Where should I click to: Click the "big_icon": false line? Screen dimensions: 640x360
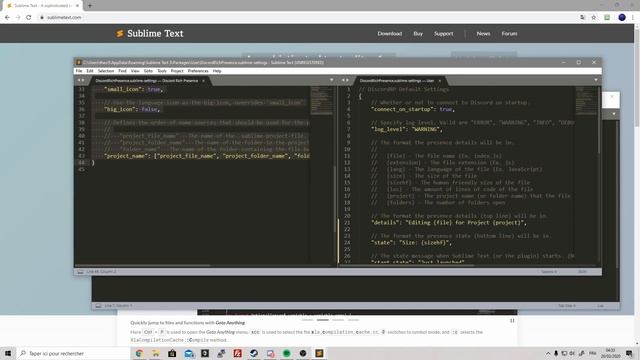tap(132, 109)
